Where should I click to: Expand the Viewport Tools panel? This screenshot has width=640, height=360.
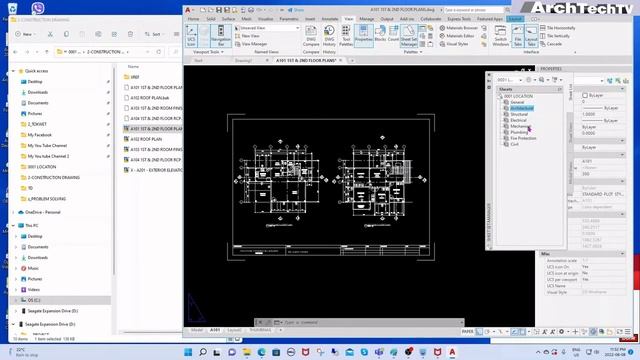pyautogui.click(x=208, y=52)
